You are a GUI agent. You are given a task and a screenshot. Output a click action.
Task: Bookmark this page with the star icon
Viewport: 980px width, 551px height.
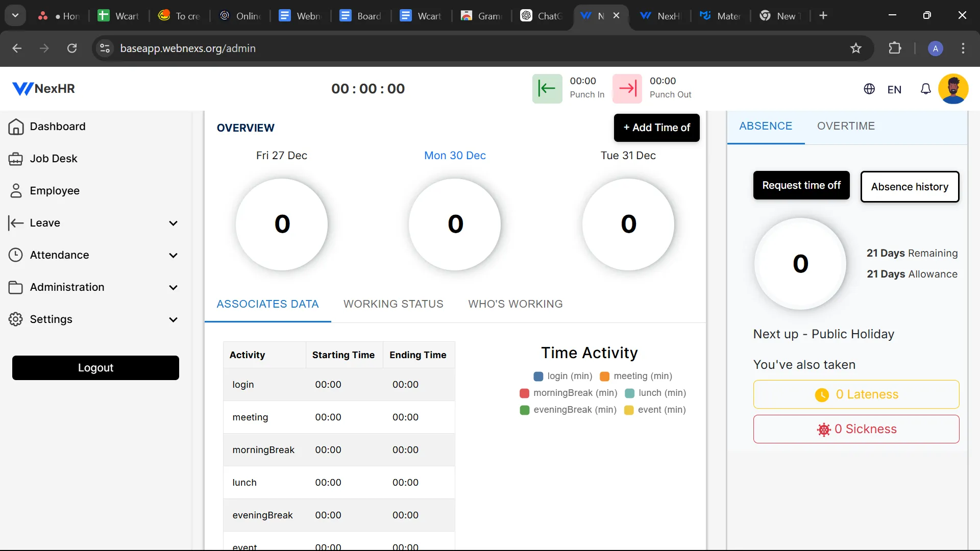[855, 48]
